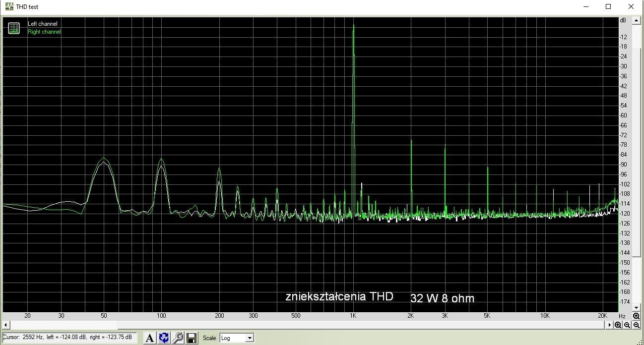Zoom out on the horizontal frequency axis
This screenshot has height=345, width=644.
coord(627,325)
